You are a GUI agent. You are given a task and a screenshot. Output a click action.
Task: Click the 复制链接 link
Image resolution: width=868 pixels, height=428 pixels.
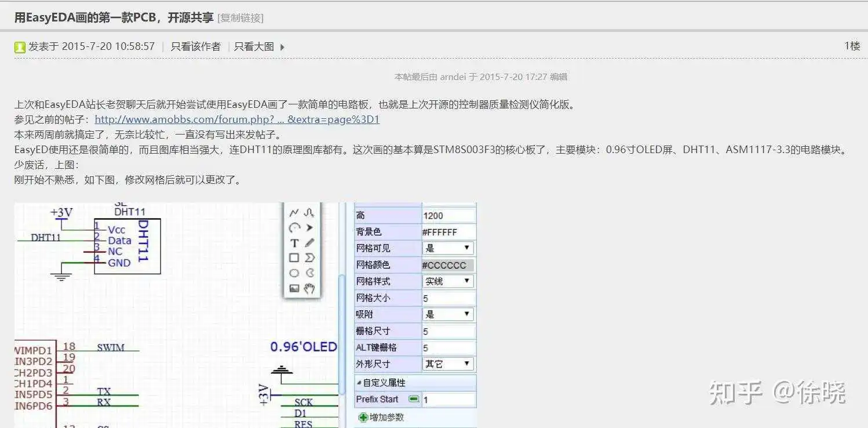point(240,18)
